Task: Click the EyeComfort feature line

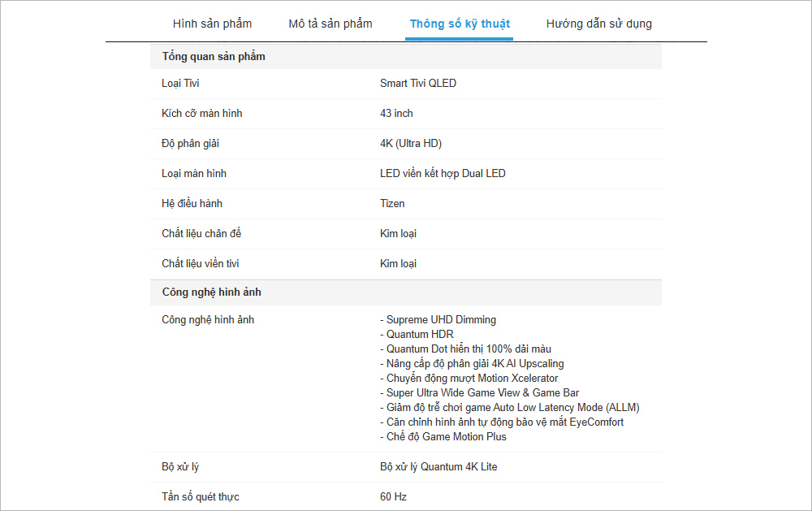Action: tap(505, 422)
